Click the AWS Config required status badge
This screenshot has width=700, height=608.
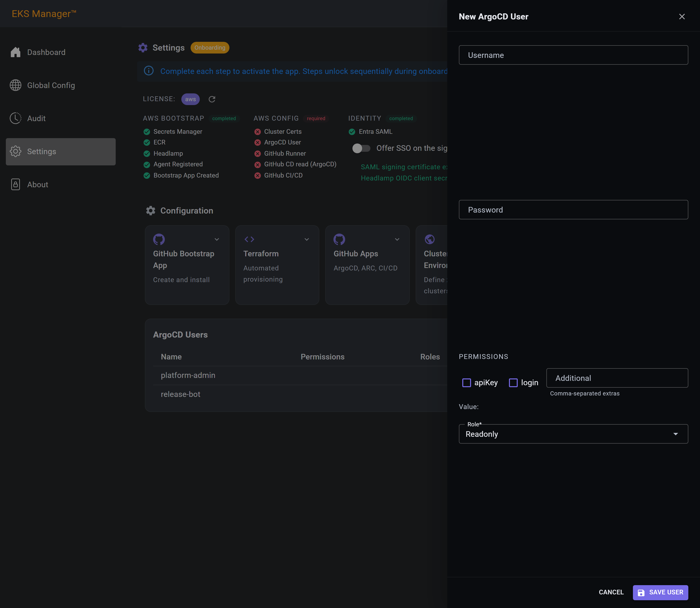tap(316, 118)
